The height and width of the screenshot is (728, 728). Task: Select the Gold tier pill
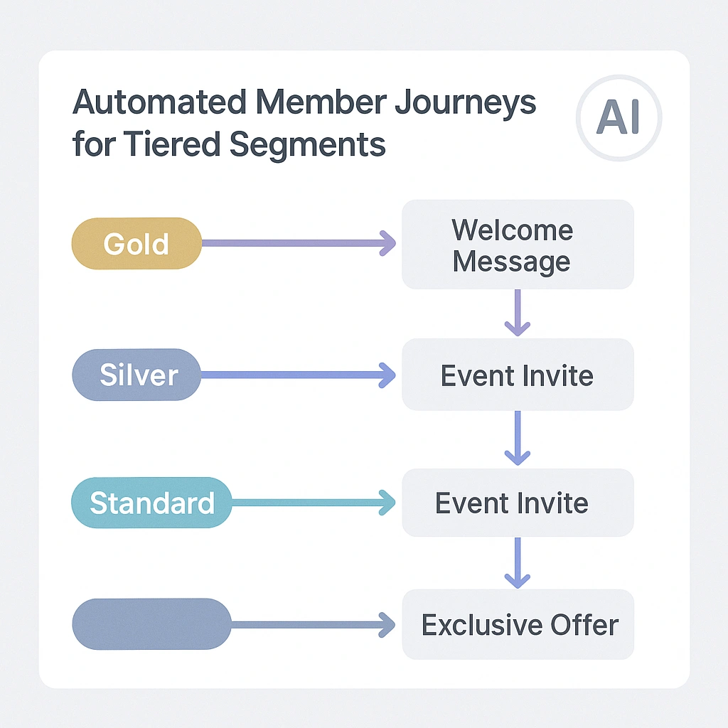[136, 244]
